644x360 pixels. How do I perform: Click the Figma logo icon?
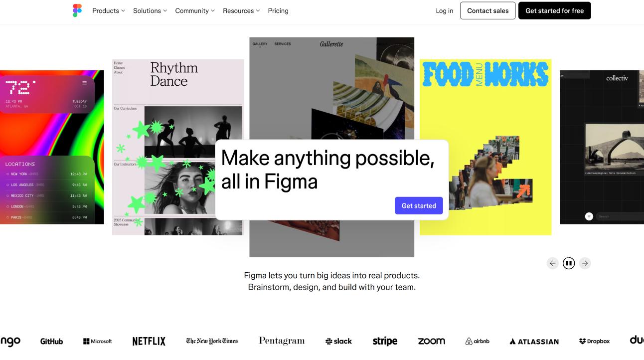pos(77,10)
